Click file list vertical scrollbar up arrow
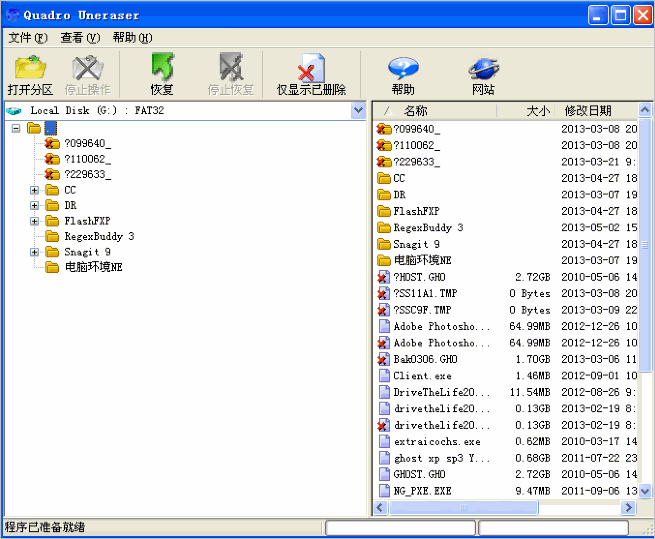Screen dimensions: 655x539 (645, 110)
